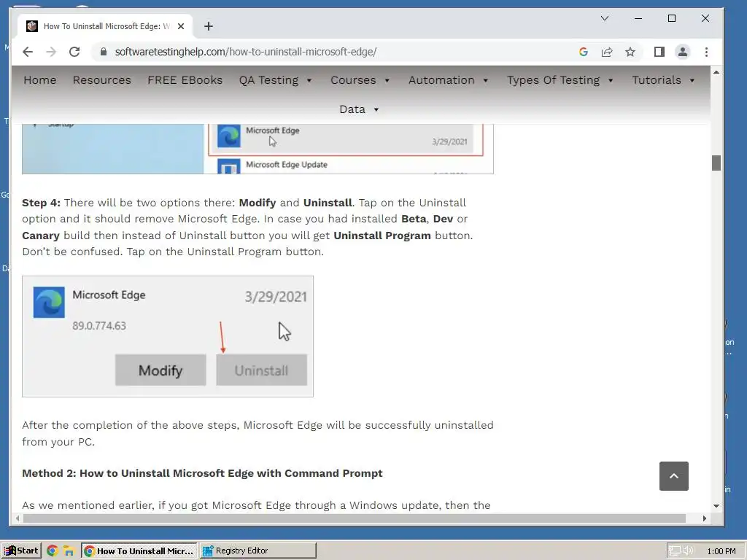
Task: Maximize the Chrome window
Action: tap(672, 18)
